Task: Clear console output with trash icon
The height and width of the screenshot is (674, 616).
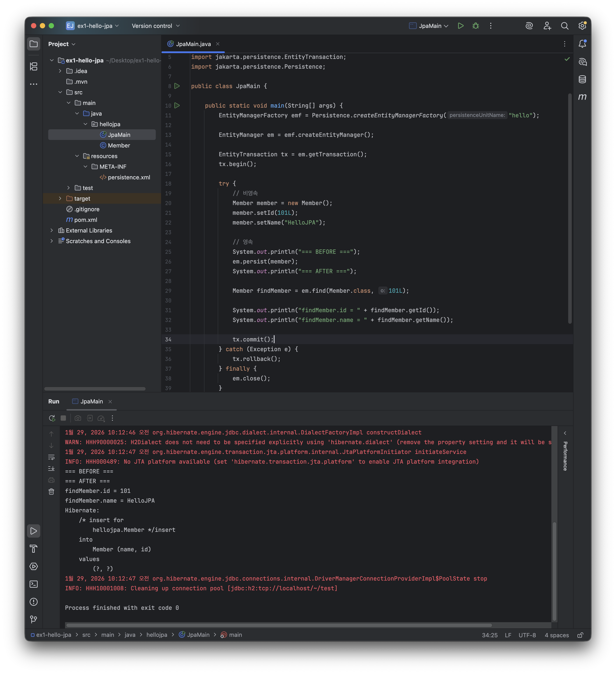Action: pyautogui.click(x=51, y=492)
